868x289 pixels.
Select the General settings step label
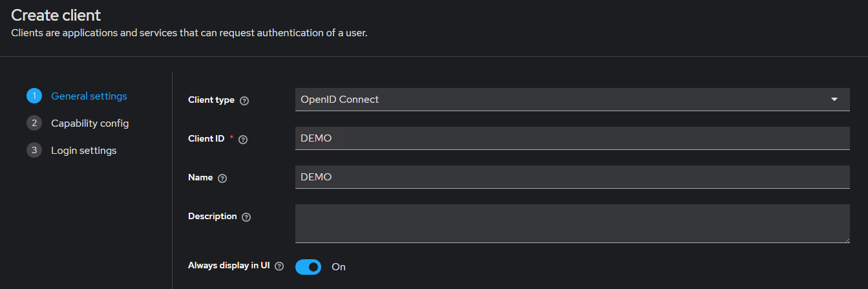pos(89,96)
